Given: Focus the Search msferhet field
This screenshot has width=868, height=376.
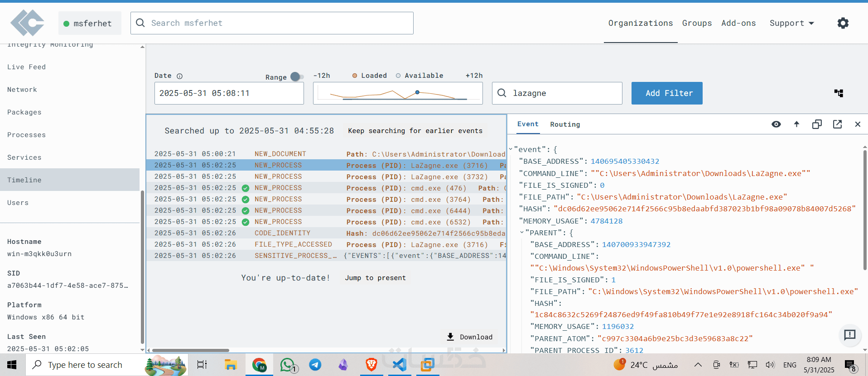Looking at the screenshot, I should click(x=272, y=23).
